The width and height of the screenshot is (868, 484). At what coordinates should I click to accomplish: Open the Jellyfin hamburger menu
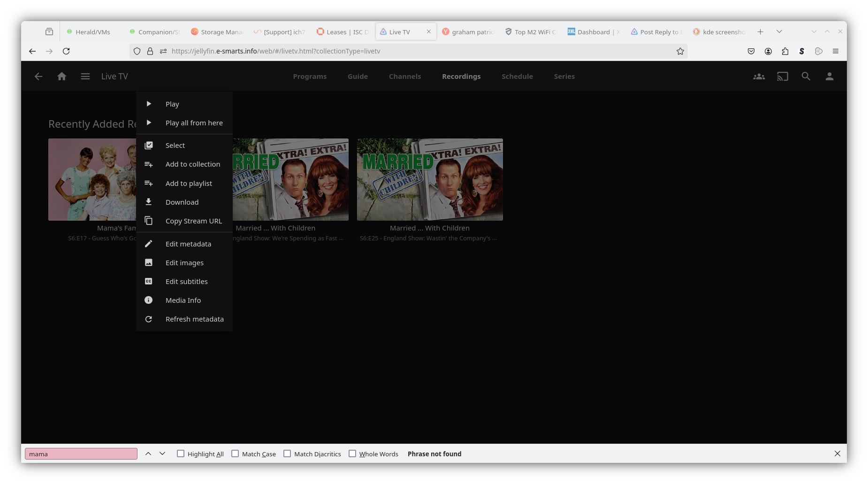click(85, 77)
